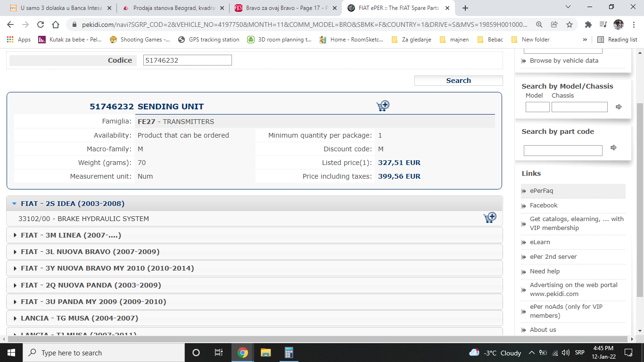
Task: Open Chrome three-dot menu
Action: coord(633,25)
